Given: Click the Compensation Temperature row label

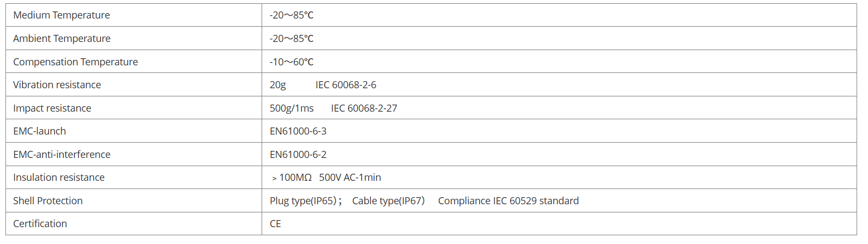Looking at the screenshot, I should [x=76, y=62].
